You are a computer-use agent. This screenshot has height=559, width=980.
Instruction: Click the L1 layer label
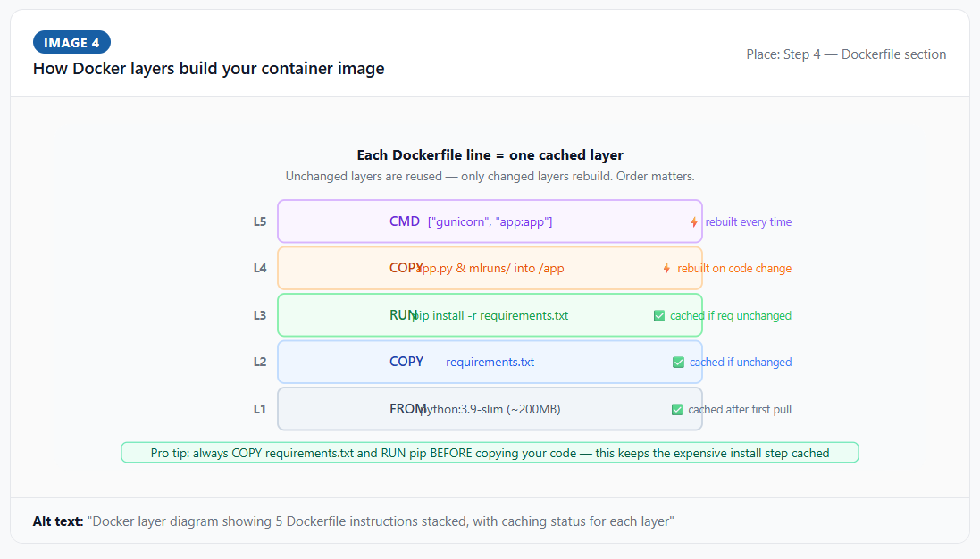(260, 410)
